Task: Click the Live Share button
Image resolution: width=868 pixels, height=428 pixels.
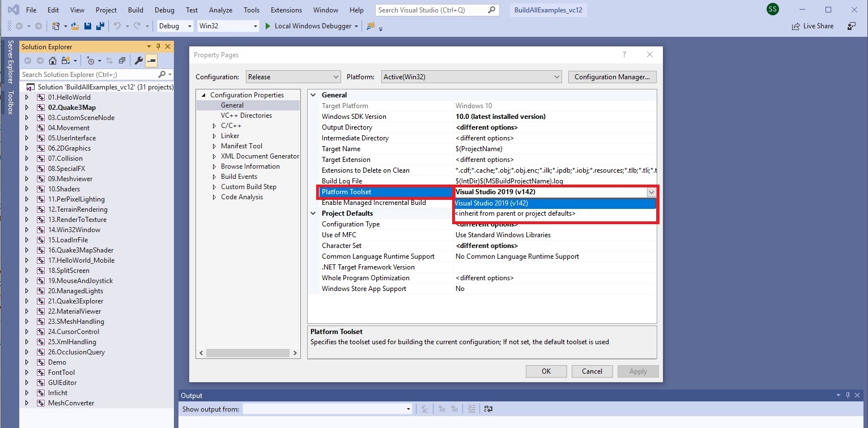Action: (x=812, y=26)
